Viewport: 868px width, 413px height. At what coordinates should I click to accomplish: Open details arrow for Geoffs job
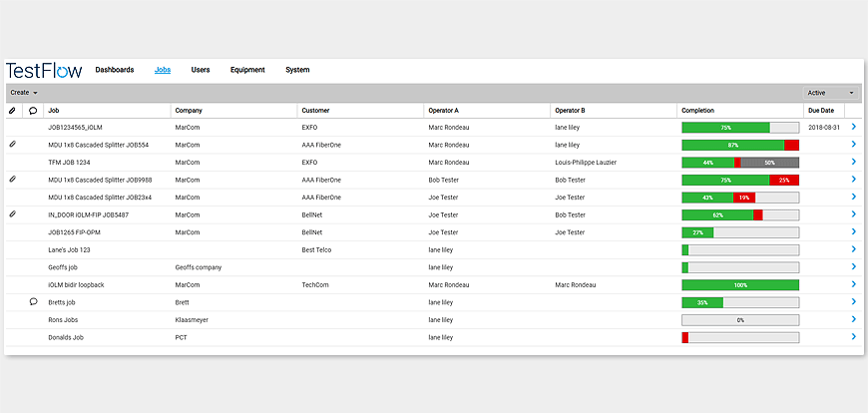(854, 266)
